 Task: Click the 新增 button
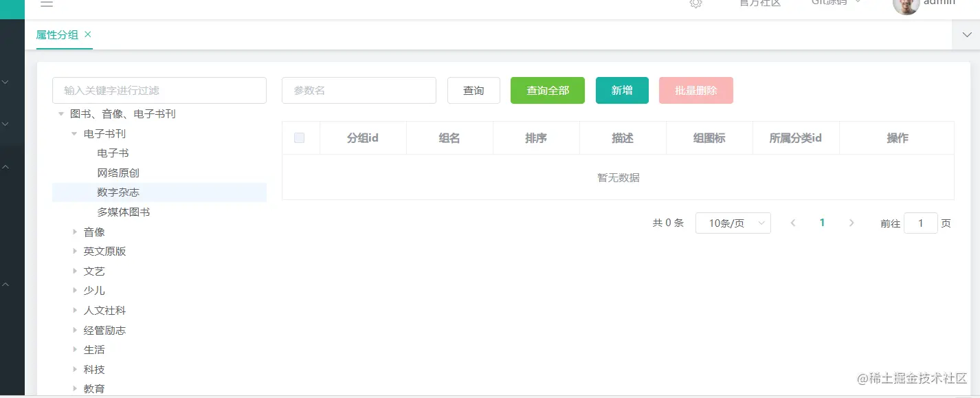pyautogui.click(x=622, y=91)
